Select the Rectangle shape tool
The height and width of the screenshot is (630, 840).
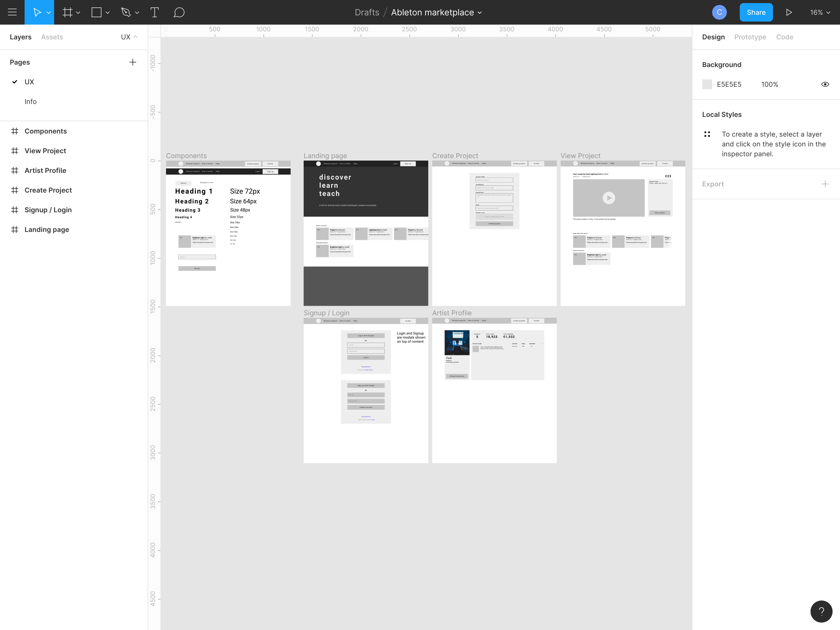(x=97, y=12)
